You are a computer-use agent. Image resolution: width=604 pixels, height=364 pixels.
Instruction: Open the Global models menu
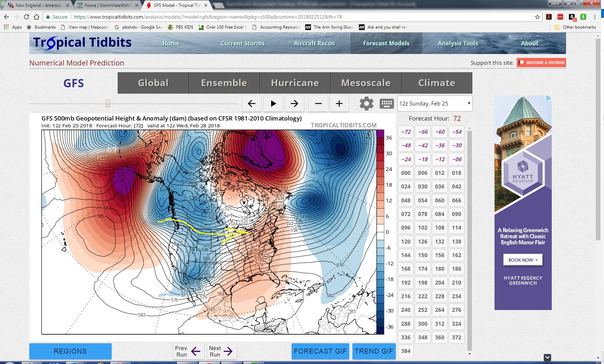click(x=153, y=83)
